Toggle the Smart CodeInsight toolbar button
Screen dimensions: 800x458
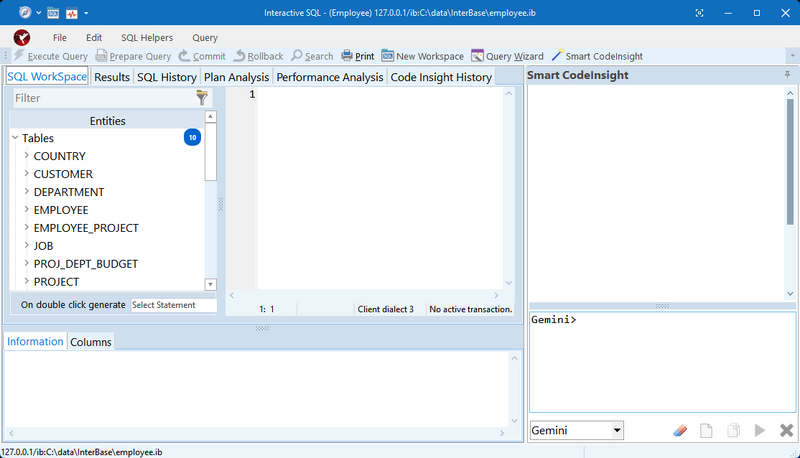[597, 56]
